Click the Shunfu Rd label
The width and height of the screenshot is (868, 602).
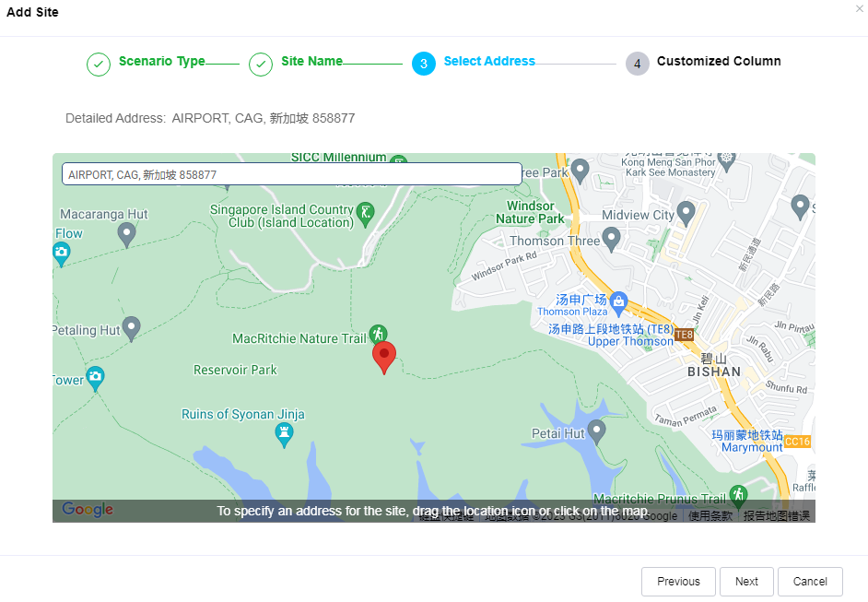786,386
